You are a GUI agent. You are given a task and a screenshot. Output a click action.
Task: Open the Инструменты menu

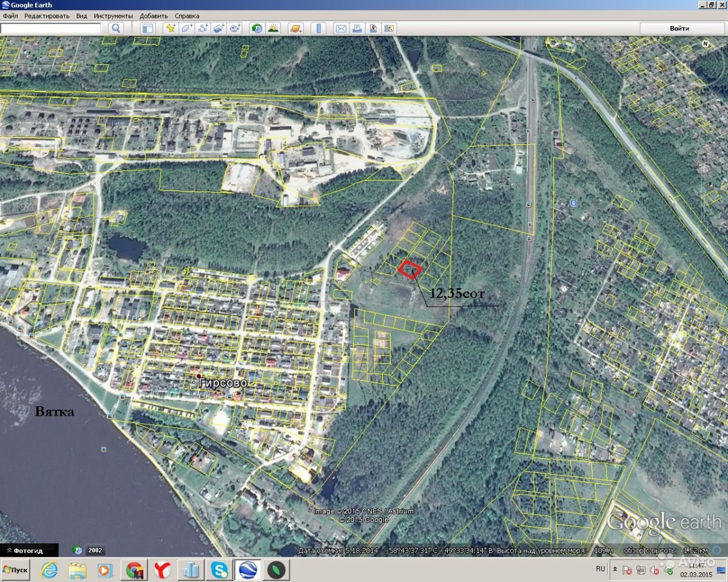[113, 16]
